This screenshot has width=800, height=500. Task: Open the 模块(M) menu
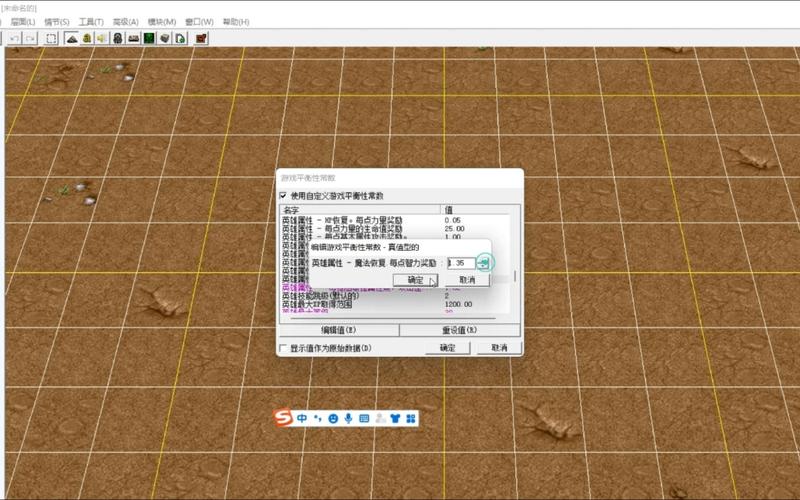[x=162, y=22]
